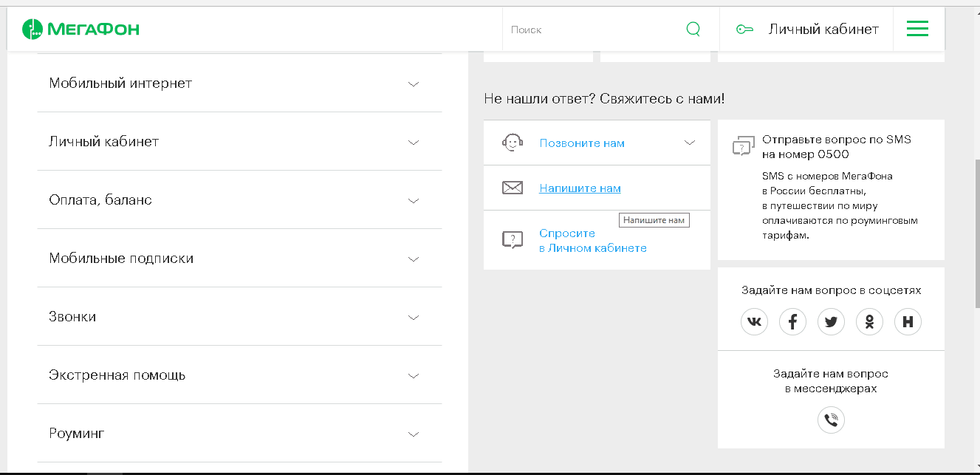Open "Личный кабинет" in the header
Screen dimensions: 980x475
coord(823,30)
